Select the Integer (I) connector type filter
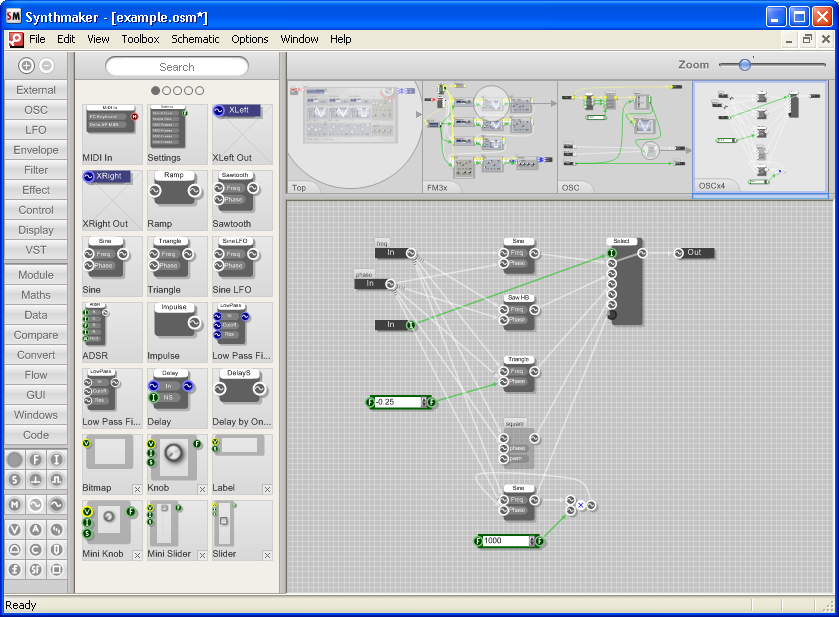 coord(56,459)
